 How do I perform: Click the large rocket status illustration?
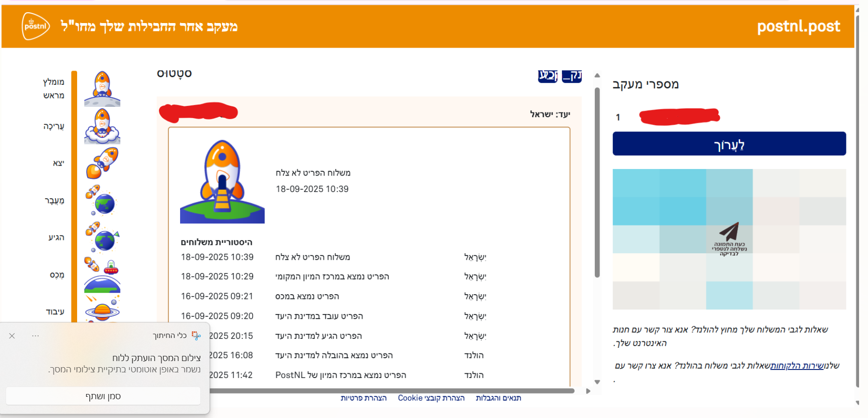222,181
